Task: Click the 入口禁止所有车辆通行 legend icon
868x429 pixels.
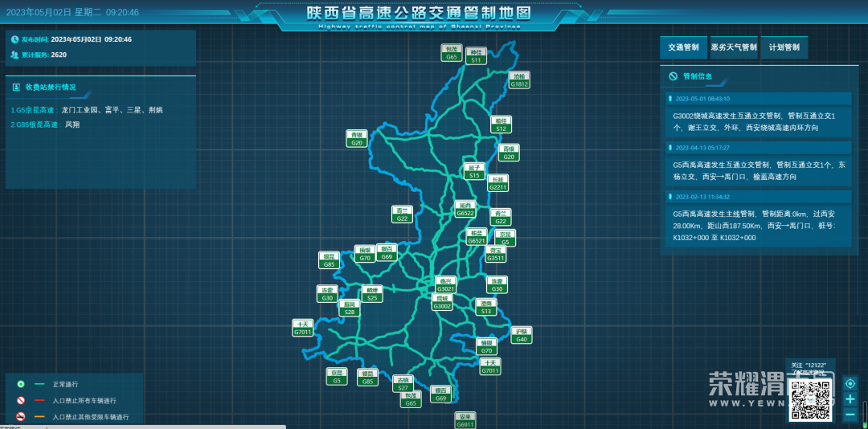Action: coord(20,400)
